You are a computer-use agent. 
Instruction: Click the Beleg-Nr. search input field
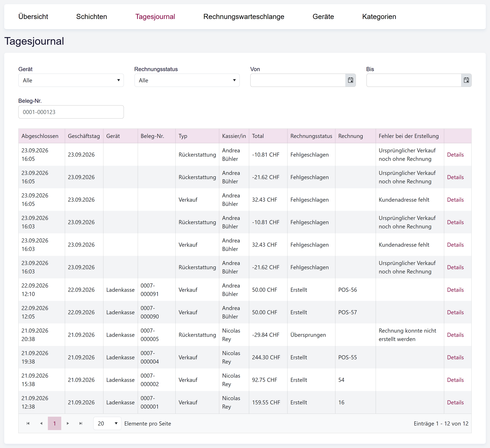tap(71, 112)
